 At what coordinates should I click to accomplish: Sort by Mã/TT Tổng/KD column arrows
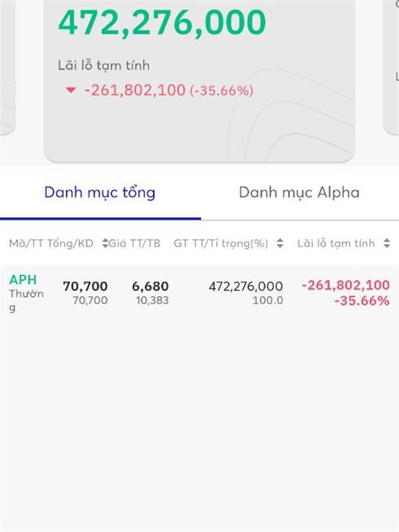[x=105, y=243]
